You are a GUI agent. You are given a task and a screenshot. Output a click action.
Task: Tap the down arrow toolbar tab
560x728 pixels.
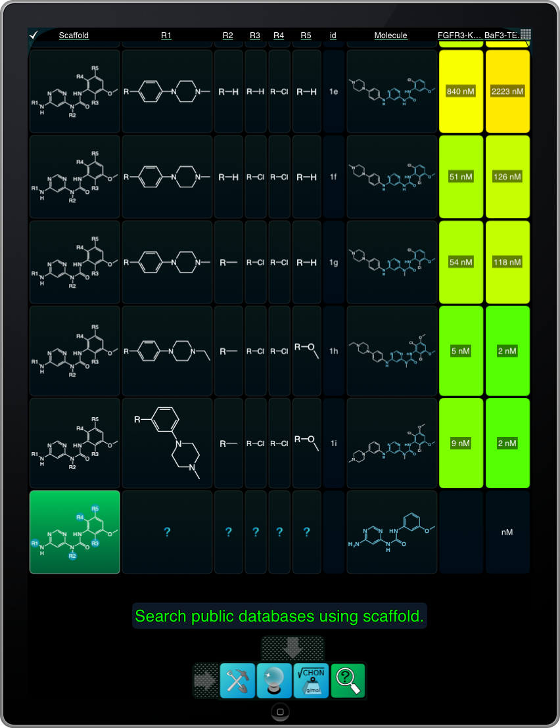292,648
